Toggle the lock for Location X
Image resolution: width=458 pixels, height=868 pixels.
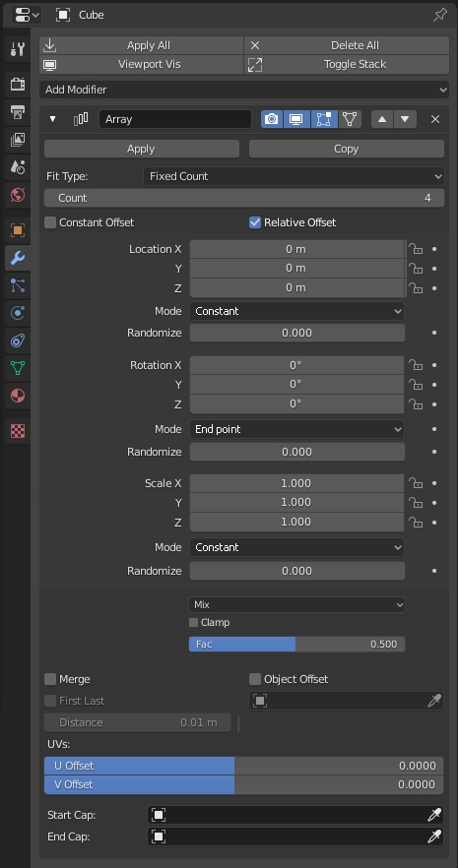pyautogui.click(x=416, y=249)
